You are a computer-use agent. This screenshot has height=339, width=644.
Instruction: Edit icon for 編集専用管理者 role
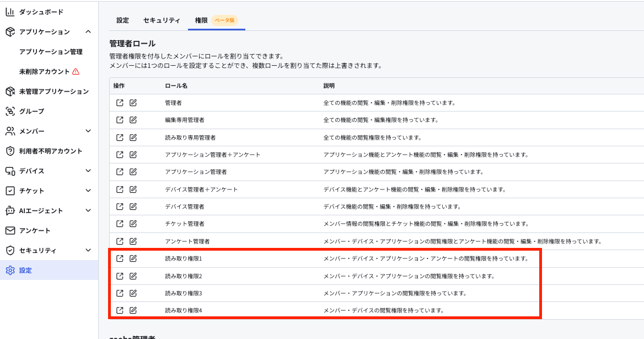(x=133, y=120)
